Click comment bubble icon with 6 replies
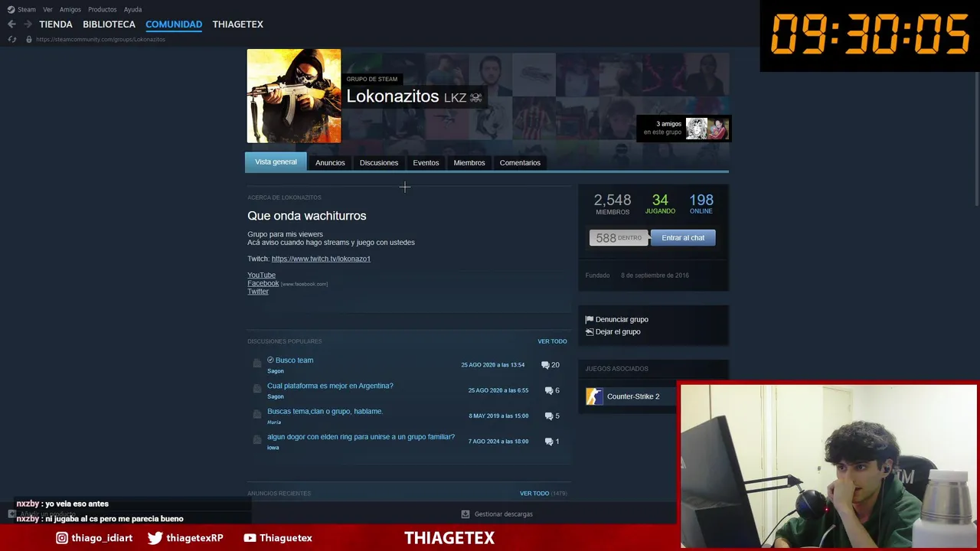The image size is (980, 551). [x=548, y=390]
